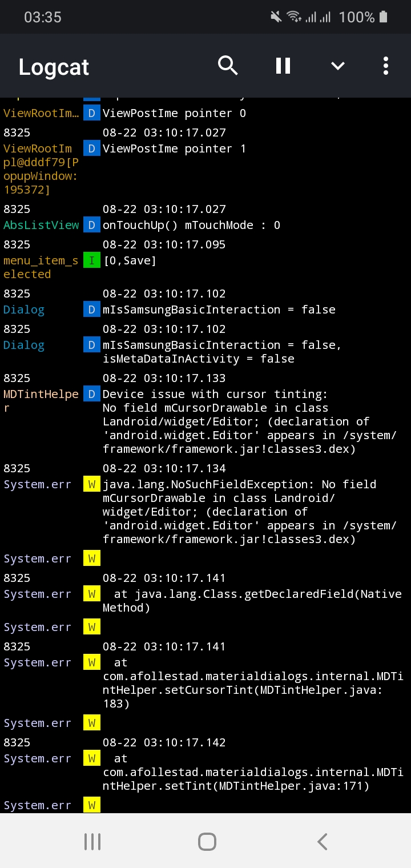The height and width of the screenshot is (868, 411).
Task: Open Recents via the navigation bar button
Action: [x=92, y=841]
